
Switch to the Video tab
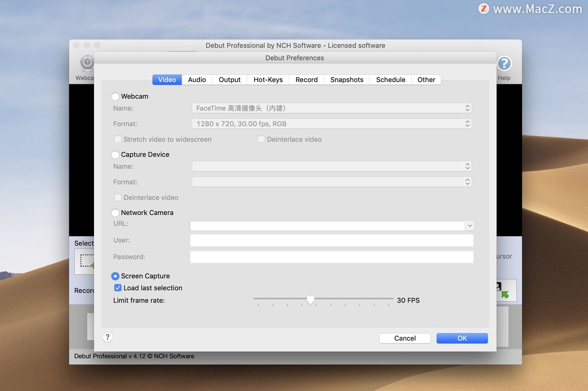167,80
